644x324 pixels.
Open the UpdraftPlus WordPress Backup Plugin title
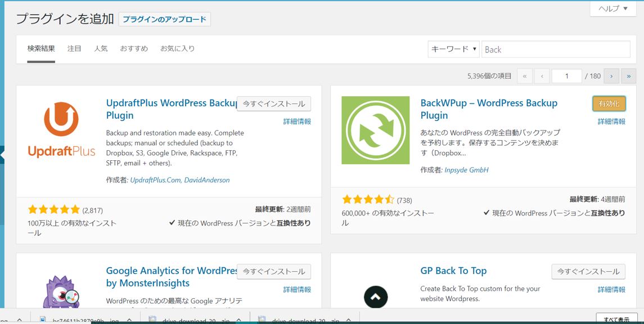[172, 109]
